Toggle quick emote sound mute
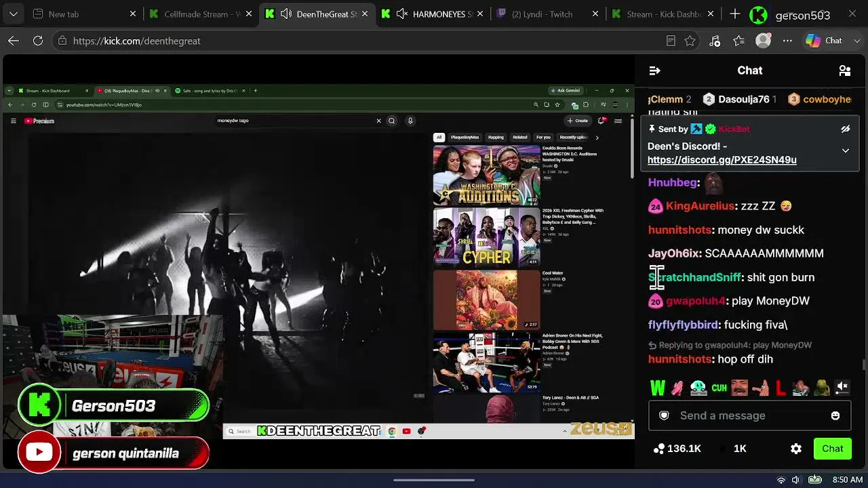This screenshot has height=488, width=868. coord(842,387)
